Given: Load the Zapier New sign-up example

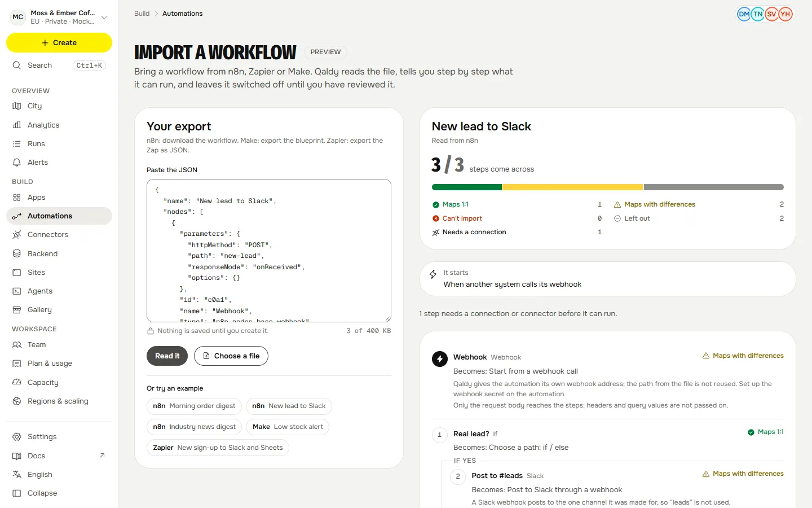Looking at the screenshot, I should coord(218,448).
